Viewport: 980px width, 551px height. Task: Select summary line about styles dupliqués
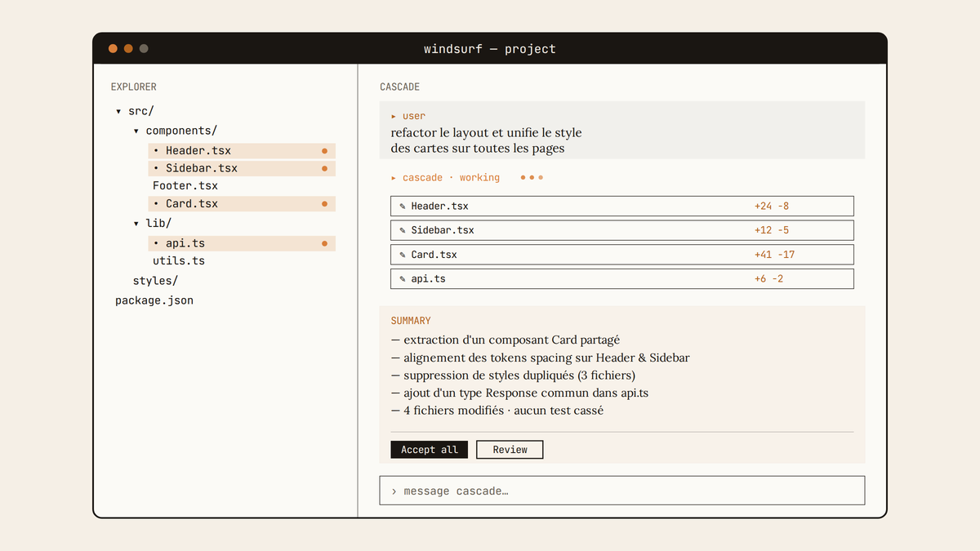513,375
